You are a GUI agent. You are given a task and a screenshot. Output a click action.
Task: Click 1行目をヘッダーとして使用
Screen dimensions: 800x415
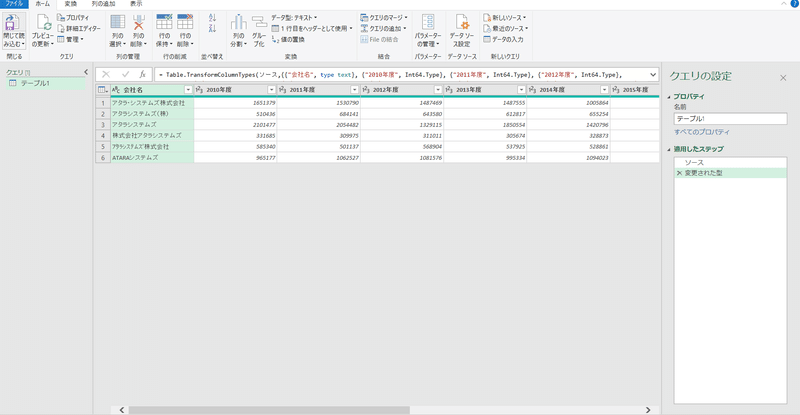pyautogui.click(x=312, y=29)
